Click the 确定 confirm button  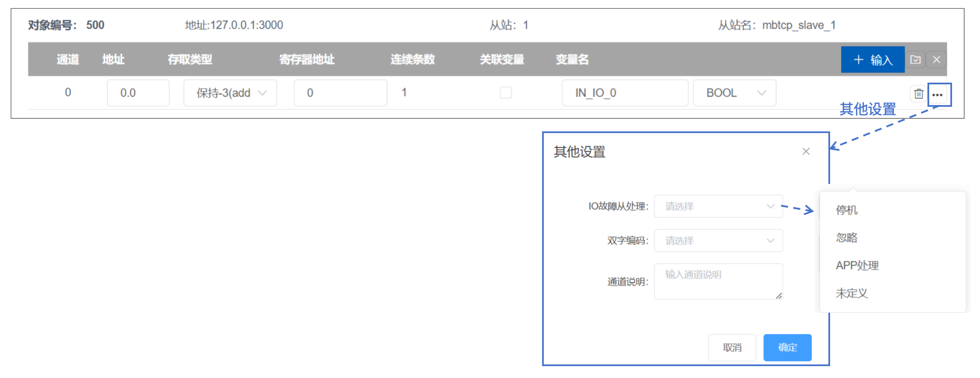click(788, 347)
